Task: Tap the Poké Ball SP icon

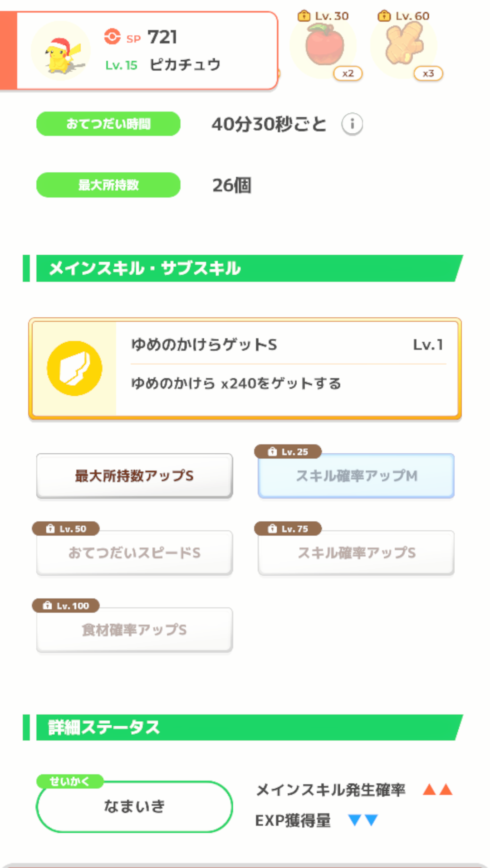Action: [112, 37]
